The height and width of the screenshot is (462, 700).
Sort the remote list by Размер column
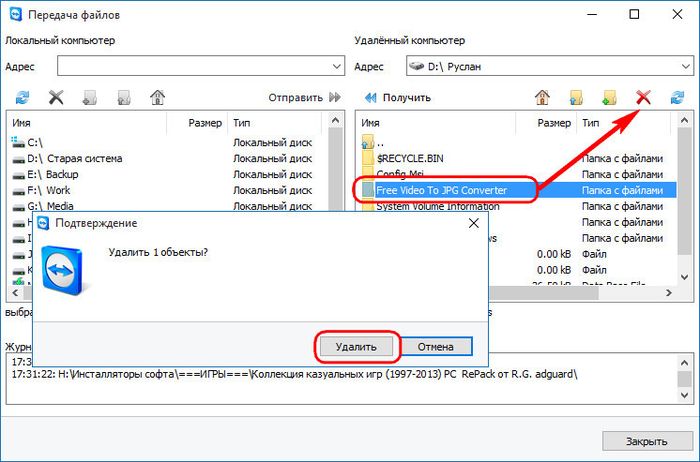point(553,123)
